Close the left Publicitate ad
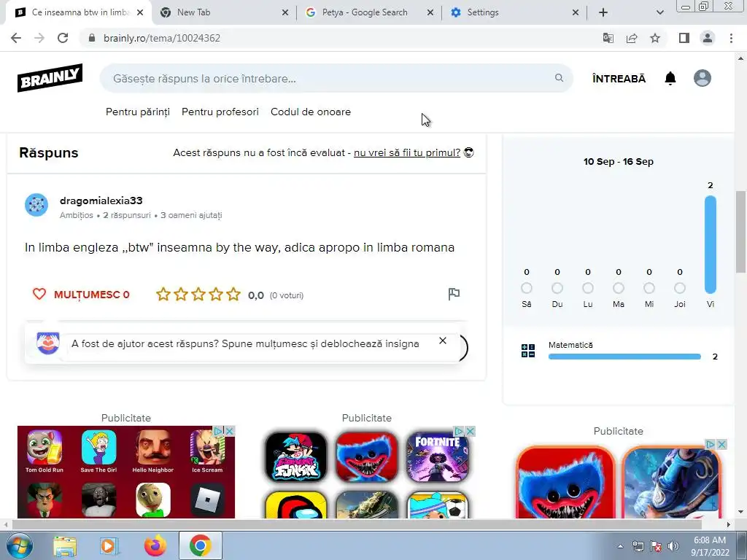The image size is (747, 560). point(229,431)
